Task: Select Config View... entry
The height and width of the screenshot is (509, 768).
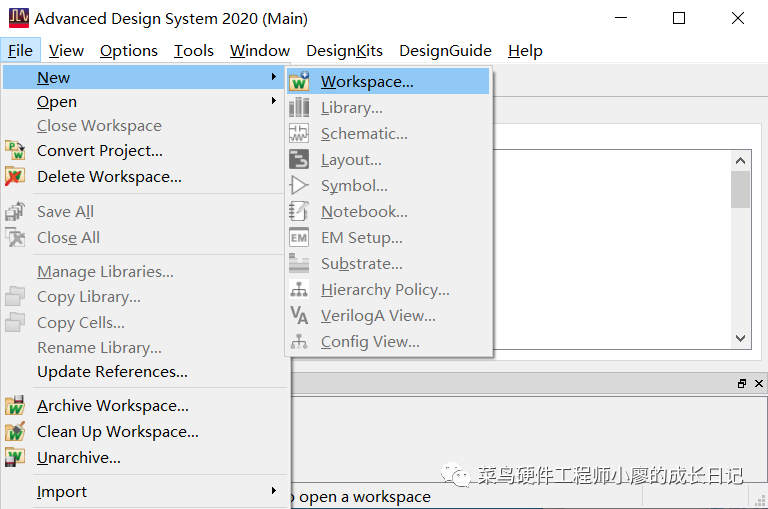Action: point(388,341)
